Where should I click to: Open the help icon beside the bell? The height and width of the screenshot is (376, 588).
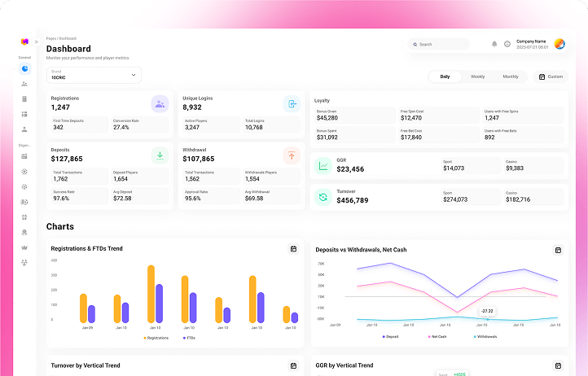(x=507, y=44)
